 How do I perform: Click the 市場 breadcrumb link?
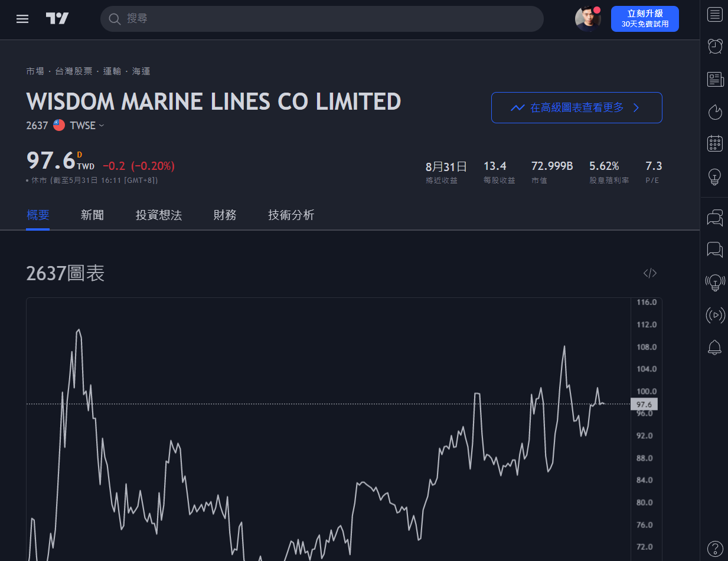click(x=35, y=71)
